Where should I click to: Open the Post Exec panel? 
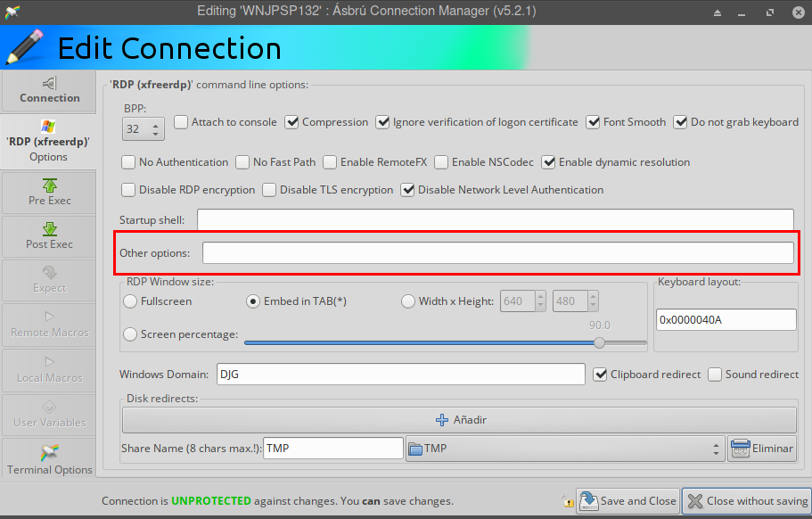pyautogui.click(x=48, y=236)
